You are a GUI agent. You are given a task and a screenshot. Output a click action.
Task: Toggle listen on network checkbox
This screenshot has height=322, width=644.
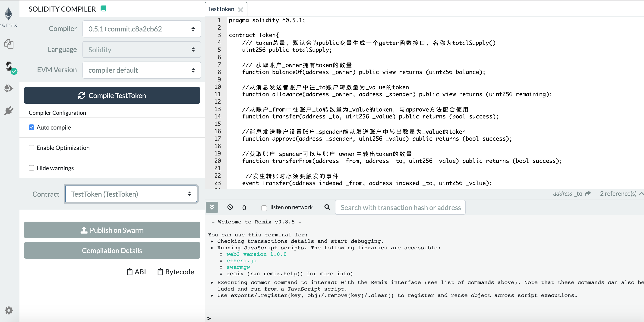[x=264, y=207]
